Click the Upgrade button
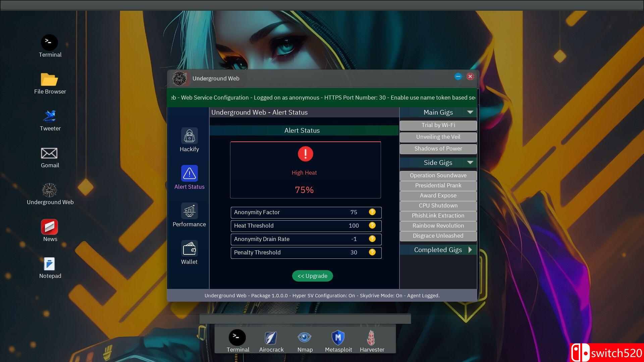 click(x=312, y=276)
